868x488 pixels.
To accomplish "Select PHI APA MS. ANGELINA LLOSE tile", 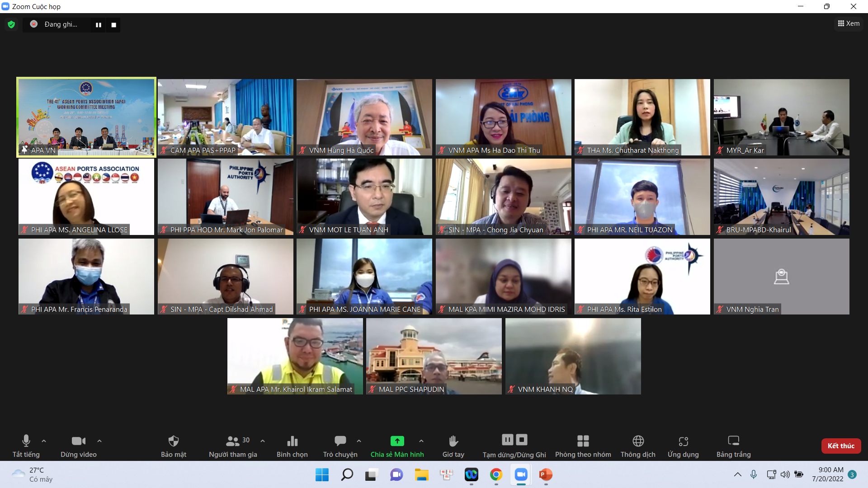I will pos(86,197).
